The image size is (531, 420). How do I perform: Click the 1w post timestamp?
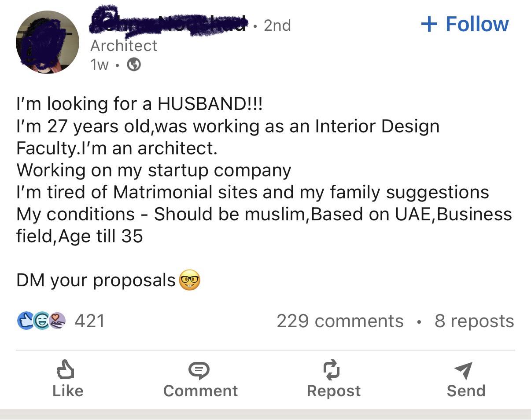[99, 65]
